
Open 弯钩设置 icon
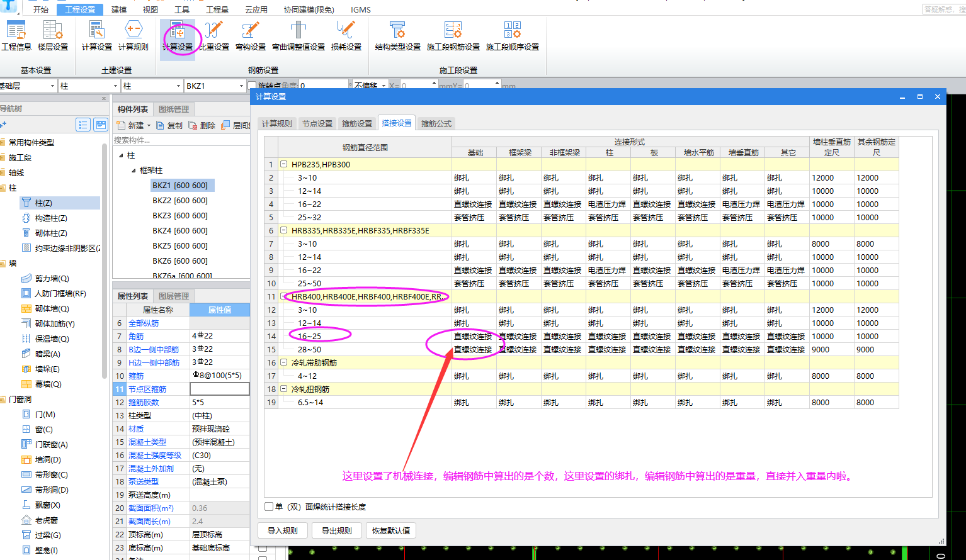point(251,35)
